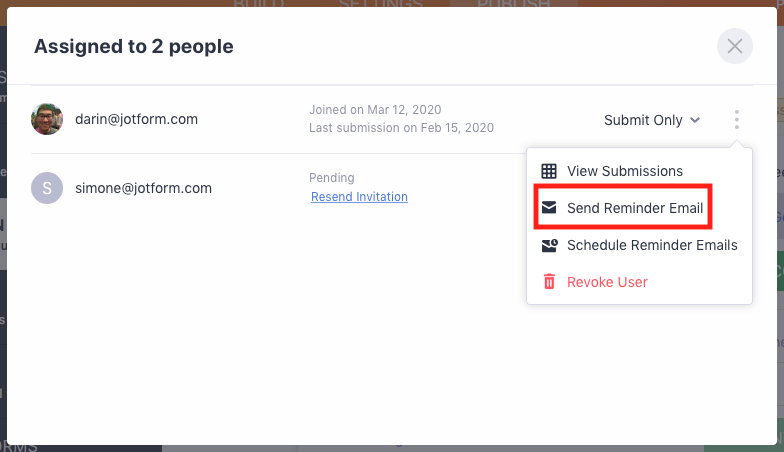The image size is (784, 452).
Task: Click the Resend Invitation link
Action: click(359, 197)
